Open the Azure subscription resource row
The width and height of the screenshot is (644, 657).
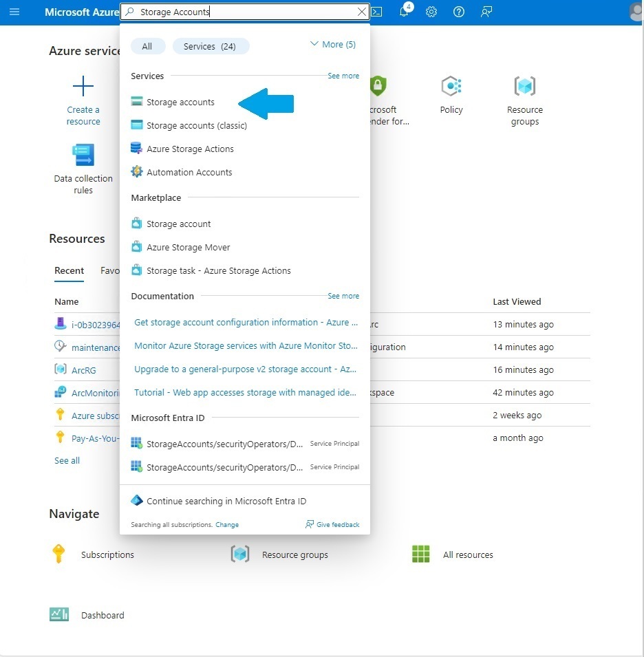pos(96,416)
